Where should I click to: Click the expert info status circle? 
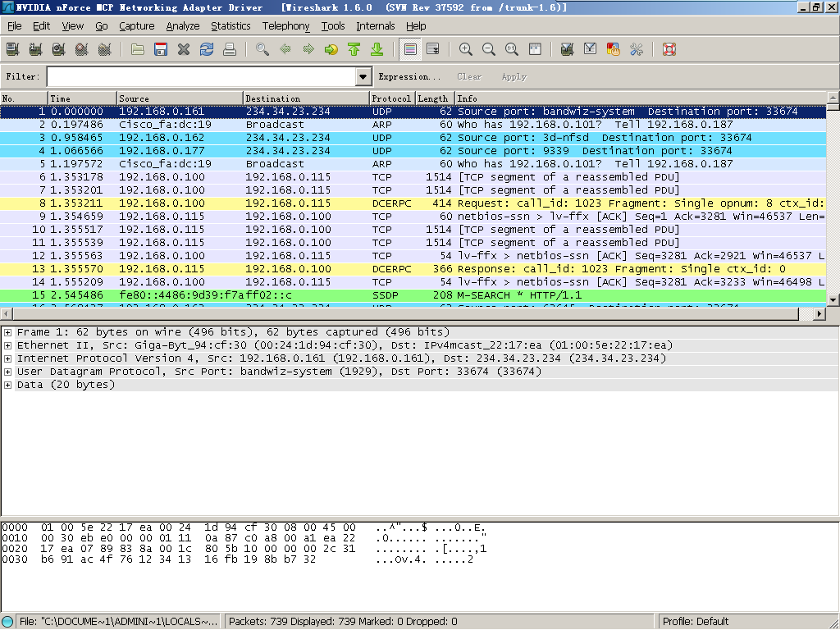tap(7, 622)
